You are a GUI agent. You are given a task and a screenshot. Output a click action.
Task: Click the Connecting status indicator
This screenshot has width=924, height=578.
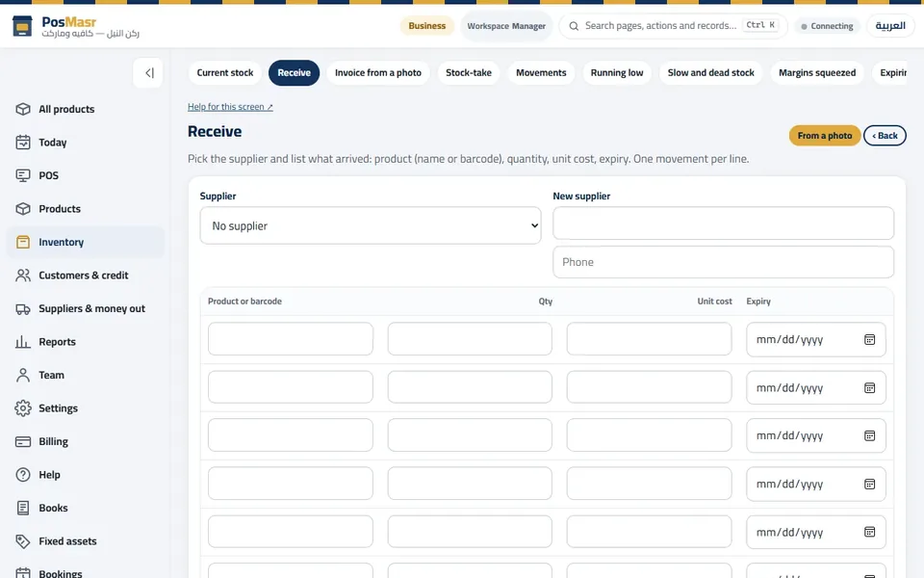click(828, 26)
